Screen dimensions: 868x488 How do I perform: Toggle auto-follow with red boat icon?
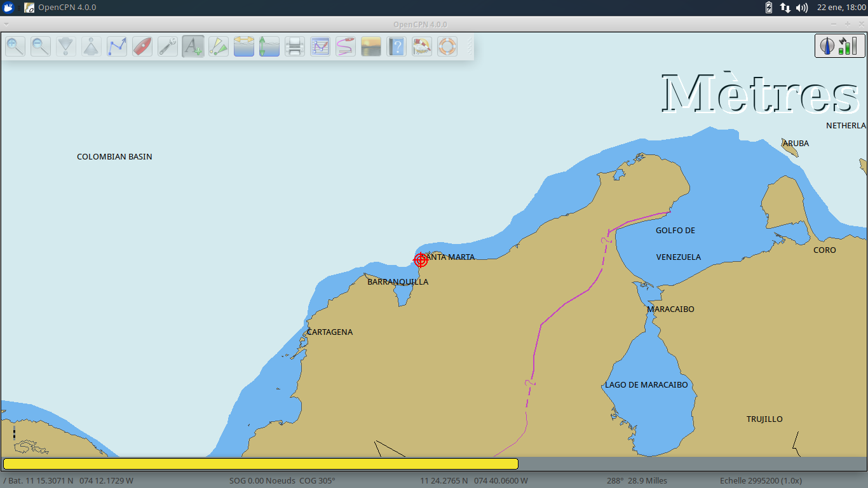(x=142, y=46)
